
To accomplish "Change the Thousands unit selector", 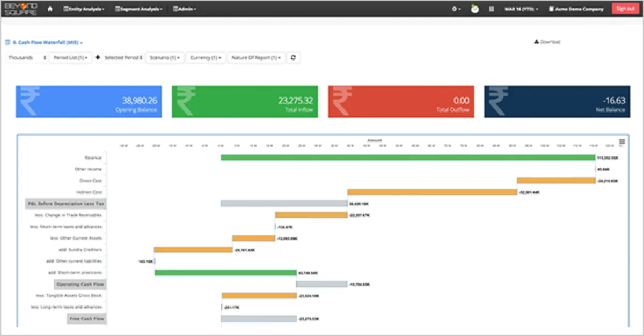I will pos(27,57).
